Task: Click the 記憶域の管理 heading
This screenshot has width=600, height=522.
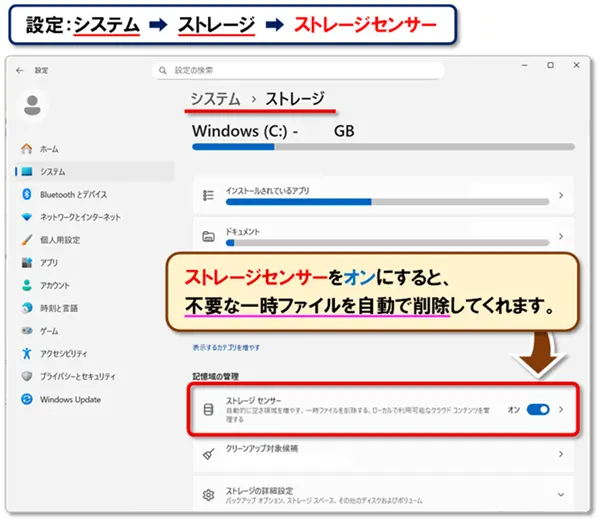Action: pyautogui.click(x=215, y=377)
